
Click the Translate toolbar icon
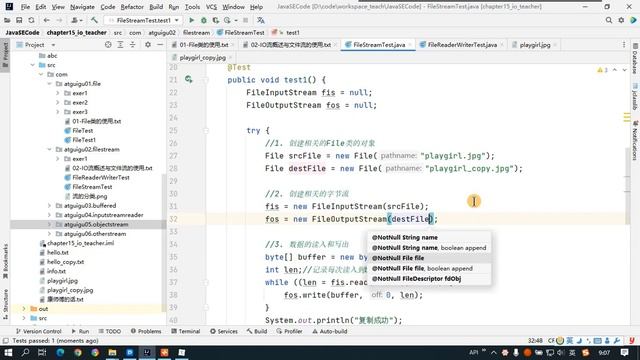click(x=260, y=20)
